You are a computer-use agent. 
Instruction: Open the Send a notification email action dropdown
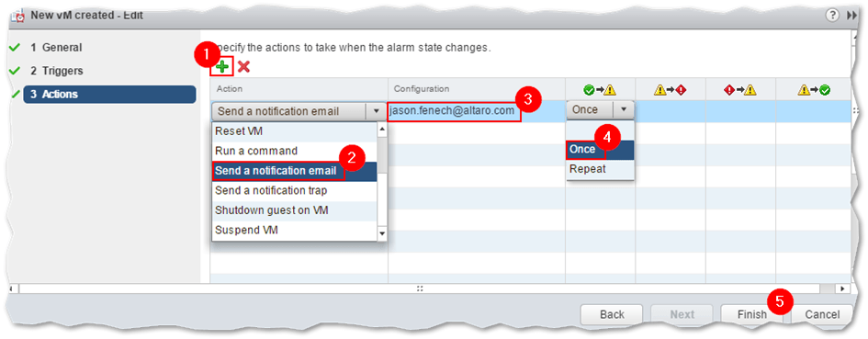point(376,111)
